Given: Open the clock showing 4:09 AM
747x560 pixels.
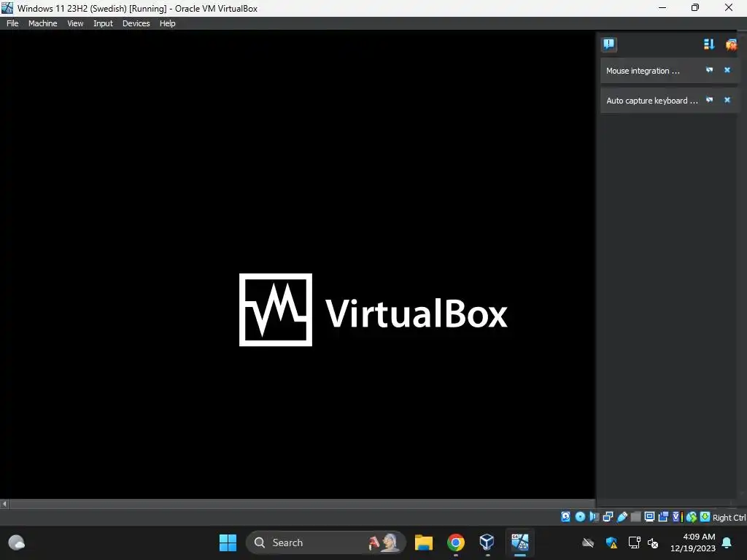Looking at the screenshot, I should (693, 542).
